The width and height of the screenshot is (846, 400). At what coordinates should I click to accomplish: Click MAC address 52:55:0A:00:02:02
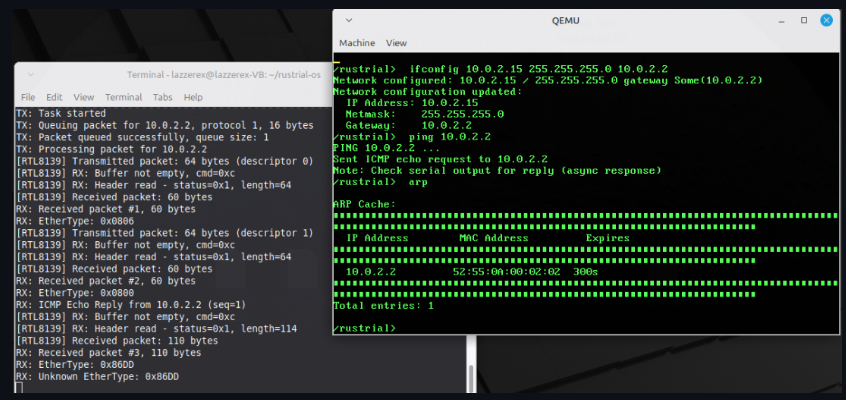click(x=507, y=272)
